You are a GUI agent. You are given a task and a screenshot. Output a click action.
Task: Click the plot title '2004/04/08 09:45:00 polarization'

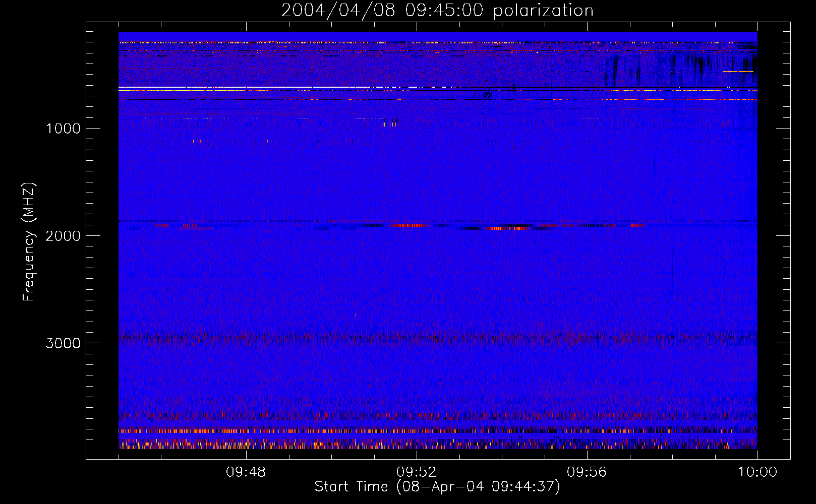click(437, 10)
